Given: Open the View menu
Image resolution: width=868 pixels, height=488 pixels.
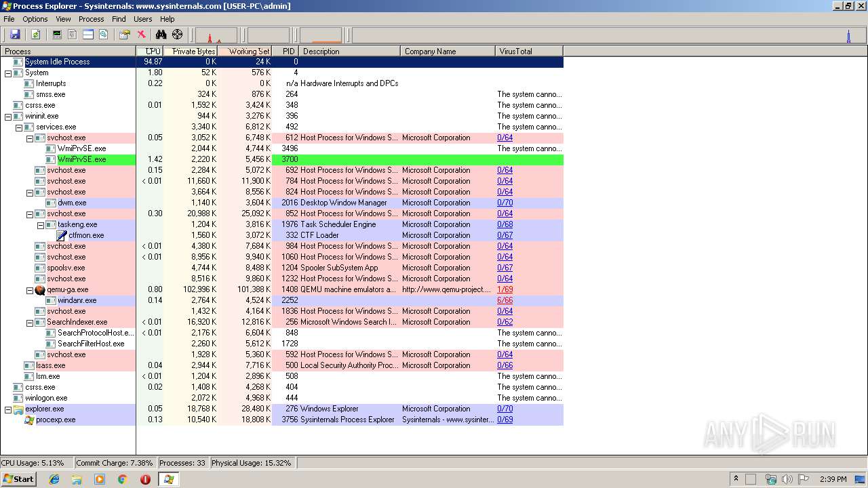Looking at the screenshot, I should [63, 19].
